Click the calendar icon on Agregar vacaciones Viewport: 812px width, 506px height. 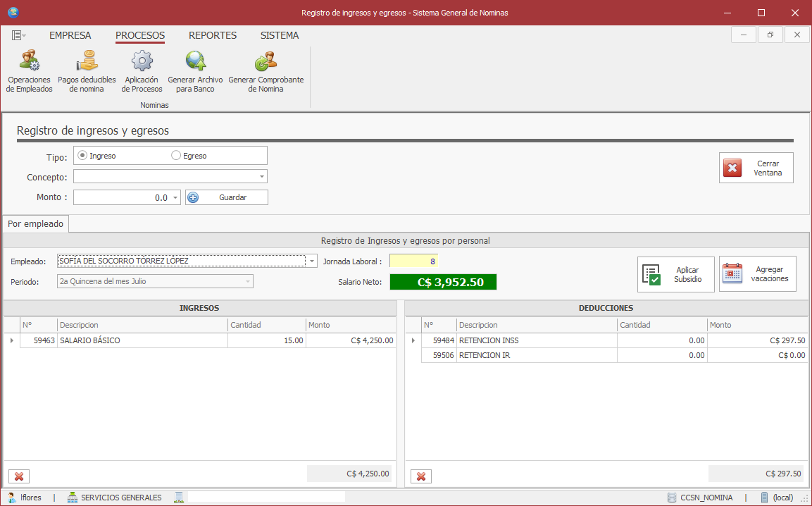click(x=732, y=273)
